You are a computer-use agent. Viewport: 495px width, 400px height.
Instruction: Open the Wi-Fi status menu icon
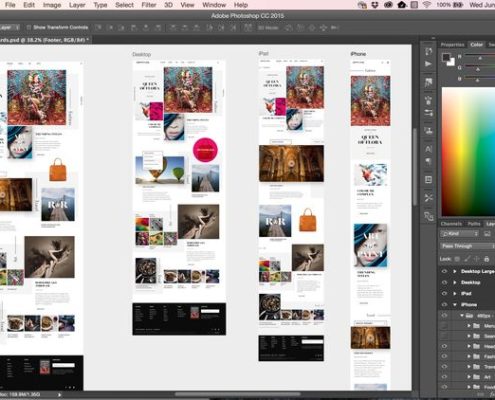click(426, 5)
